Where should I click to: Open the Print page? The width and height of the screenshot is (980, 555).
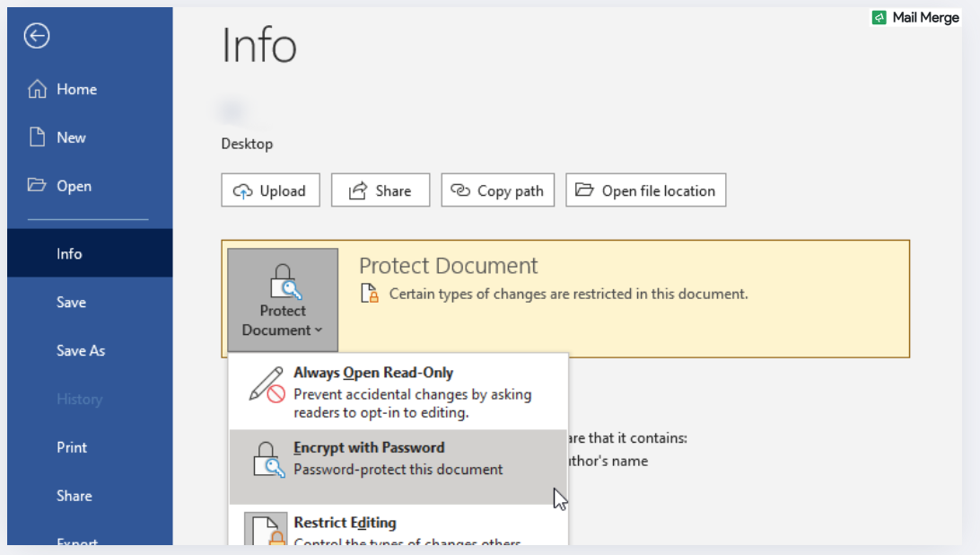point(90,447)
